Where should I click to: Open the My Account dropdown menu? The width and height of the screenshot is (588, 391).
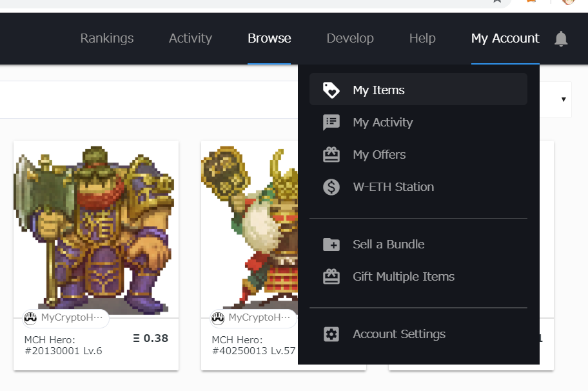[505, 38]
